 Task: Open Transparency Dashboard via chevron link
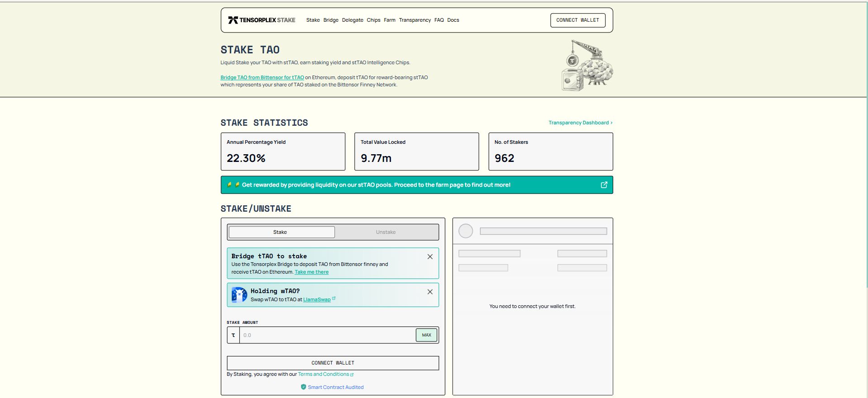580,123
